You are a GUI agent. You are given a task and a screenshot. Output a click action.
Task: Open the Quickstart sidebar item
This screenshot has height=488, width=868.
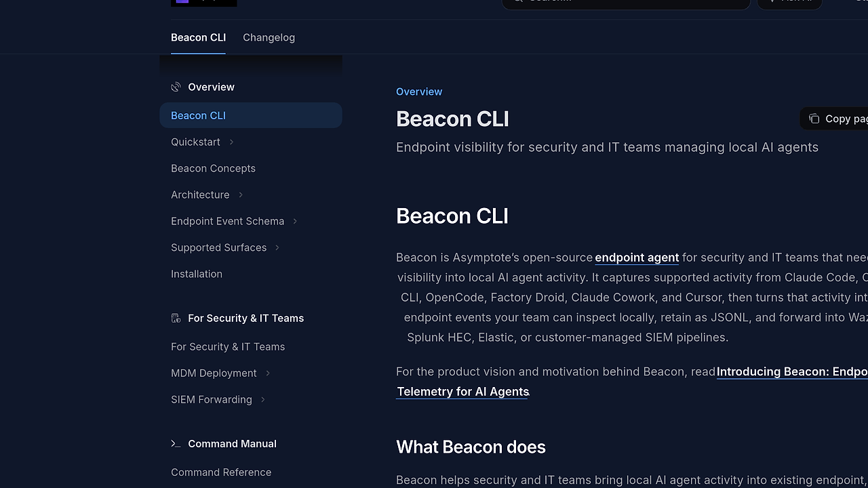(195, 142)
